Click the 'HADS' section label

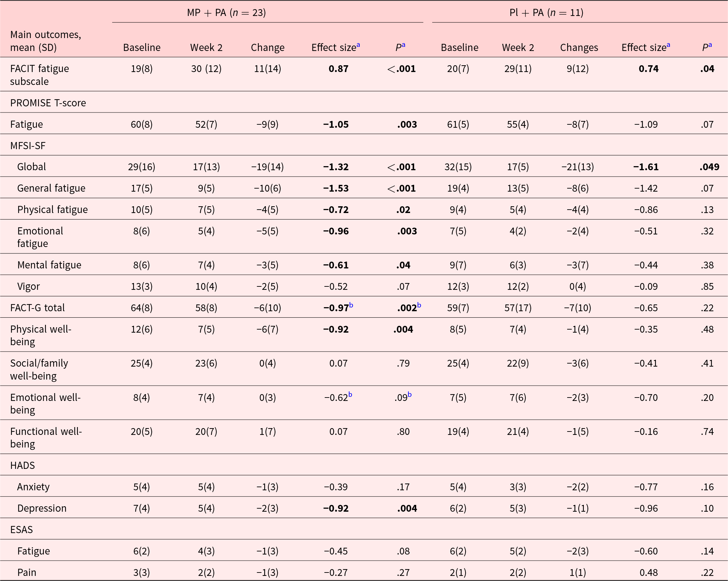22,465
